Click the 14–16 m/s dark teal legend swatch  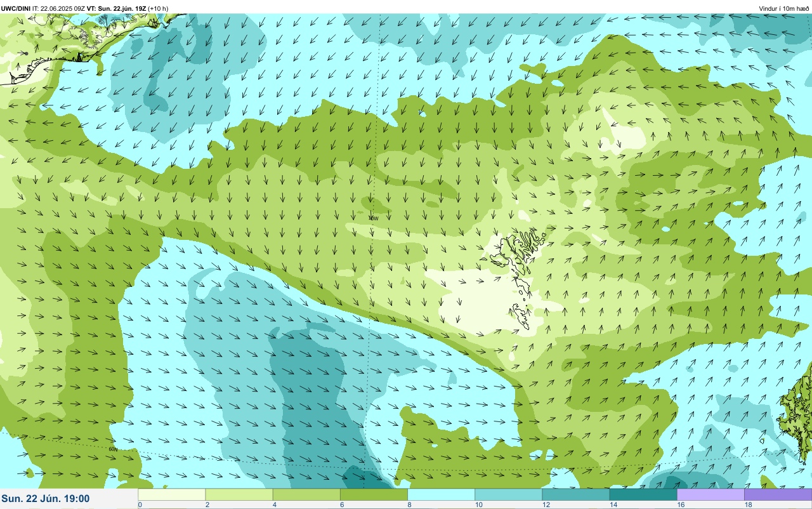coord(643,494)
